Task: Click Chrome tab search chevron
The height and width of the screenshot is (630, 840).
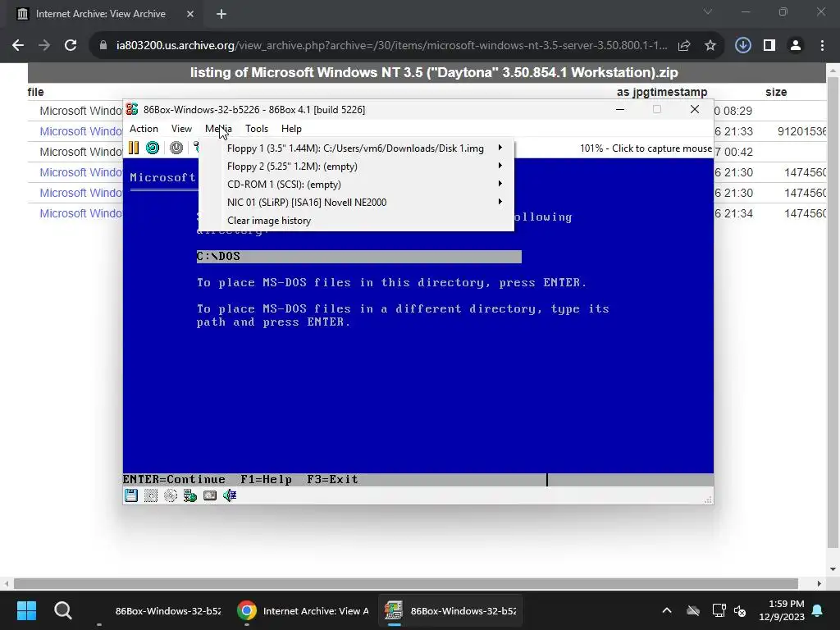Action: pos(708,11)
